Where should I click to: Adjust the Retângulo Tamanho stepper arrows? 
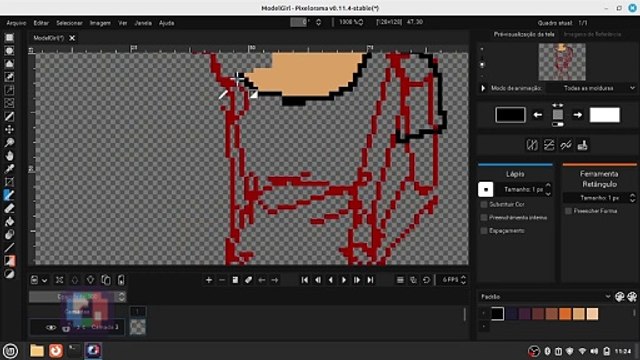tap(632, 198)
